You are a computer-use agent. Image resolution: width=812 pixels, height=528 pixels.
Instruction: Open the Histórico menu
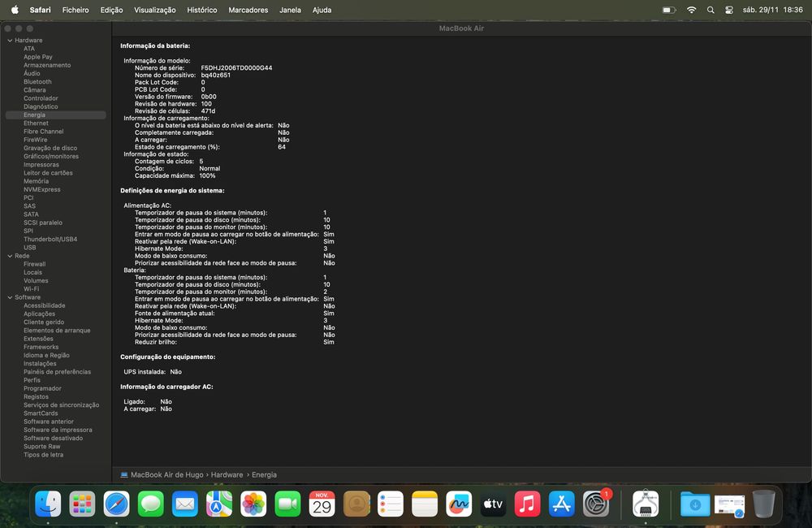202,10
